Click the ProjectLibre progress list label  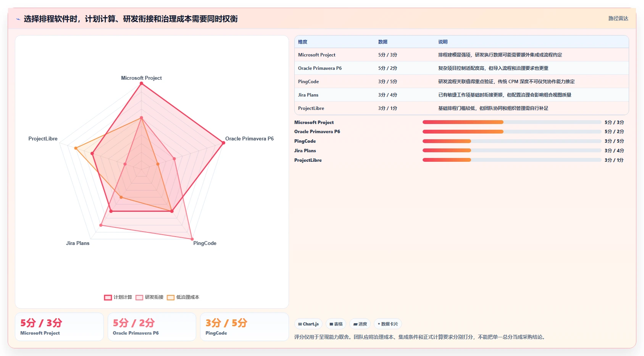308,160
